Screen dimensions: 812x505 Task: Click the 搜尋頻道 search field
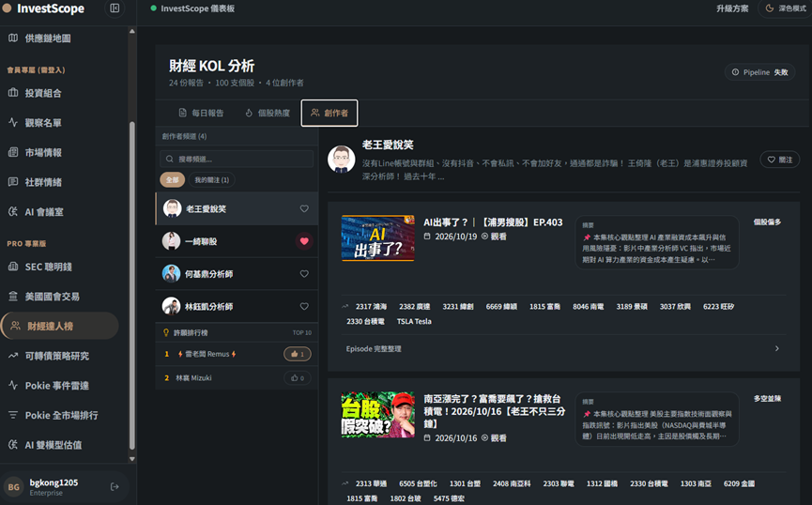point(237,159)
